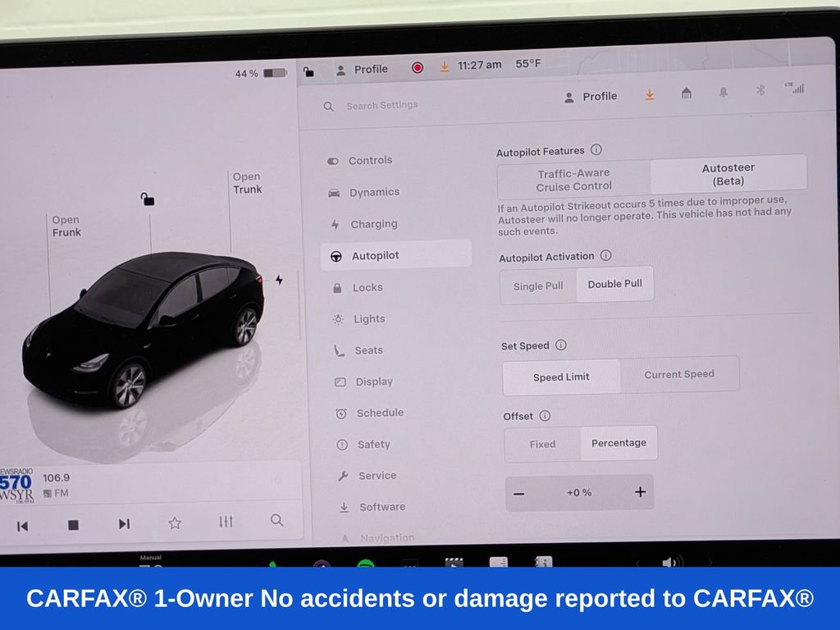Viewport: 840px width, 630px height.
Task: Favorite the station with star icon
Action: [x=175, y=523]
